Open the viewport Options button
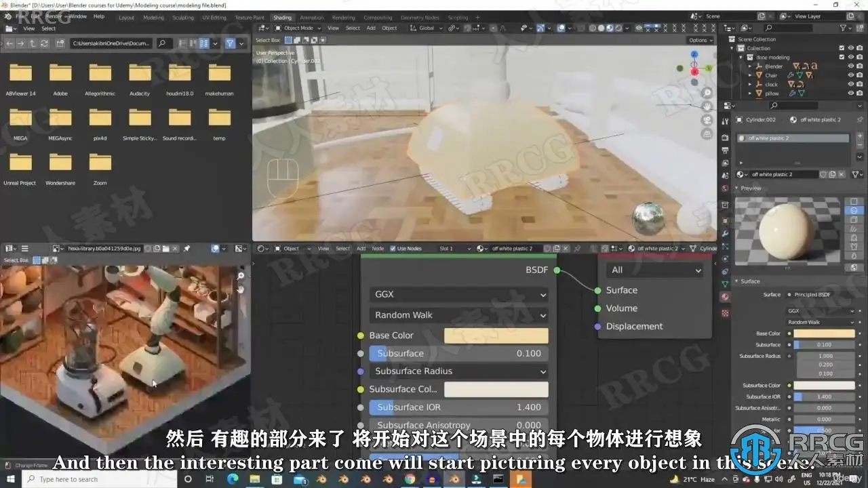The image size is (868, 488). click(x=701, y=40)
